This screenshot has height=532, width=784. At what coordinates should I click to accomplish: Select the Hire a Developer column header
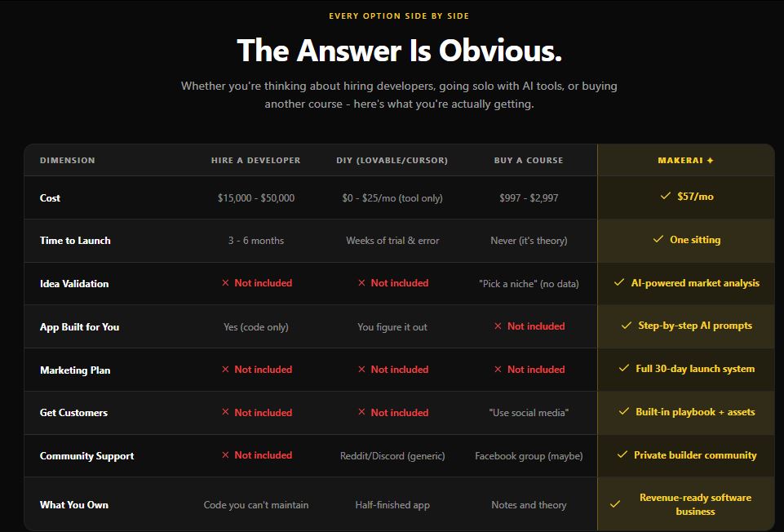coord(255,161)
